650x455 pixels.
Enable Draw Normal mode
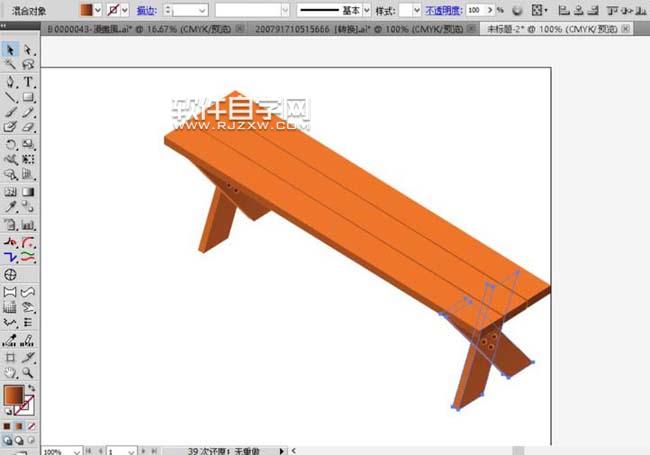[7, 440]
